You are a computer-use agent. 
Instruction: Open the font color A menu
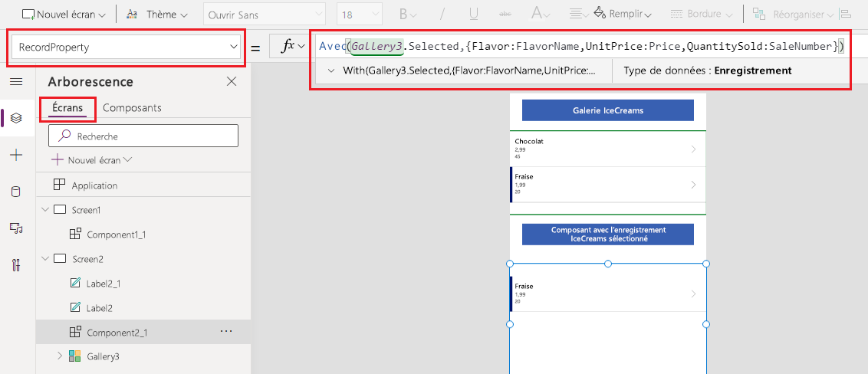pos(541,15)
